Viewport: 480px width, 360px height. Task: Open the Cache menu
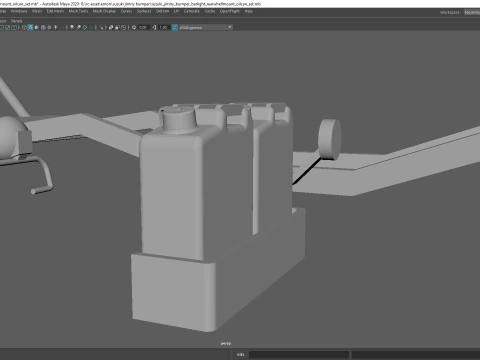(210, 11)
